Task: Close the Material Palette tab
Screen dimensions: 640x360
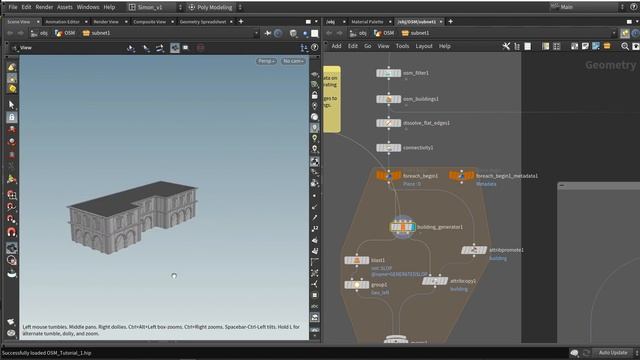Action: pyautogui.click(x=390, y=22)
